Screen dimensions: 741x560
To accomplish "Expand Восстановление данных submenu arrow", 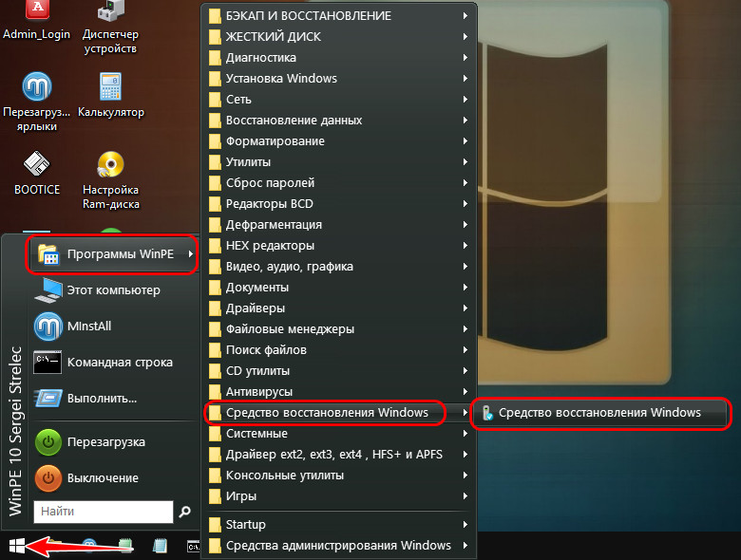I will click(465, 120).
